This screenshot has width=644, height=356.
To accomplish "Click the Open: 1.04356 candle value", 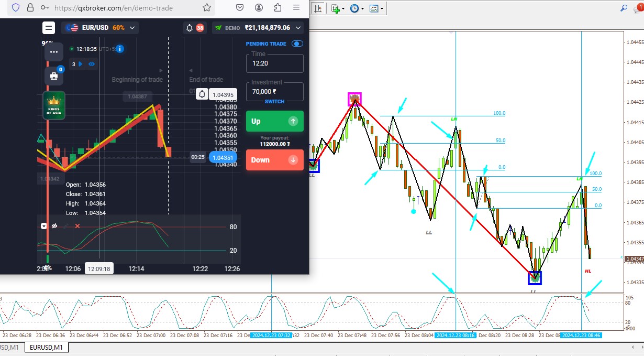I will pos(86,185).
